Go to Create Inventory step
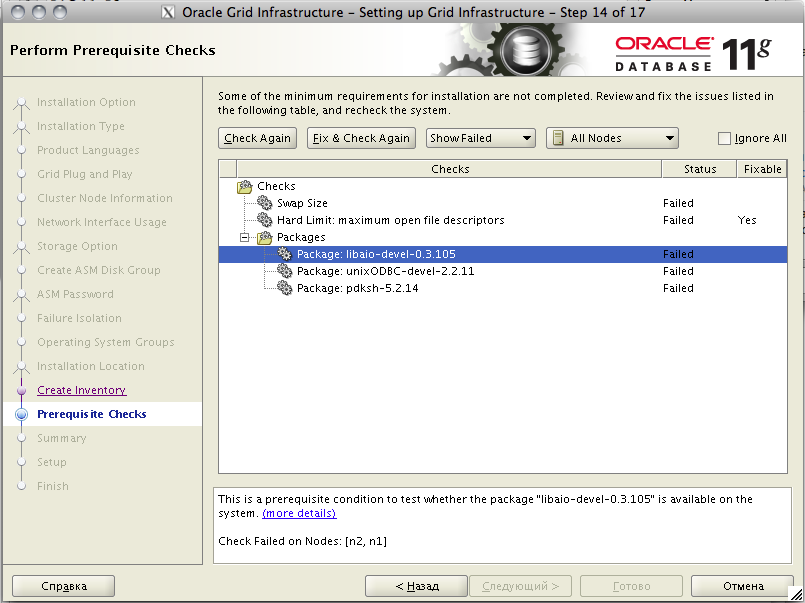This screenshot has height=603, width=805. pyautogui.click(x=81, y=390)
